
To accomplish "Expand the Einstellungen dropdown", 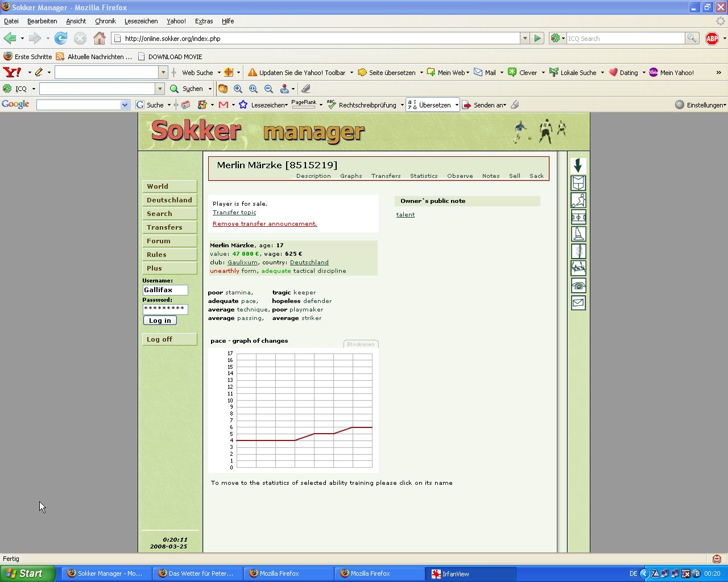I will coord(701,105).
